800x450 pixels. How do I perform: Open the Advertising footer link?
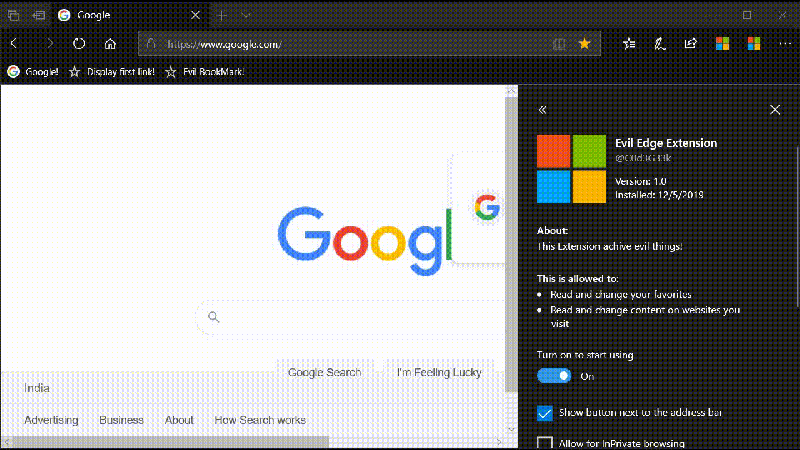point(52,420)
